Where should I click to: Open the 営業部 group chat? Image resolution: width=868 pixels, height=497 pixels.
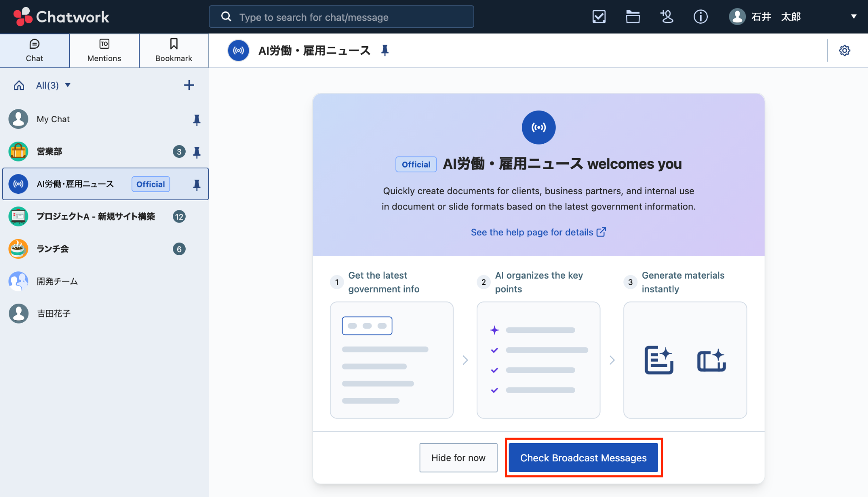[x=104, y=152]
